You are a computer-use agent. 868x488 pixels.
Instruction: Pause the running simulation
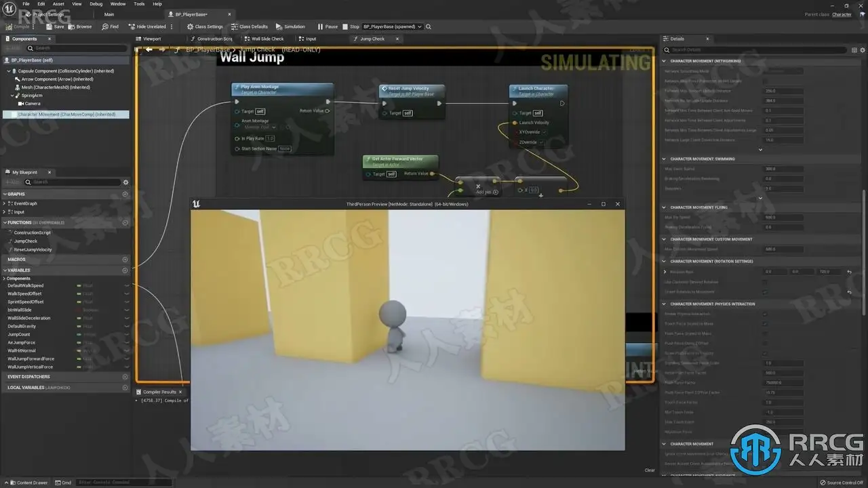tap(327, 26)
